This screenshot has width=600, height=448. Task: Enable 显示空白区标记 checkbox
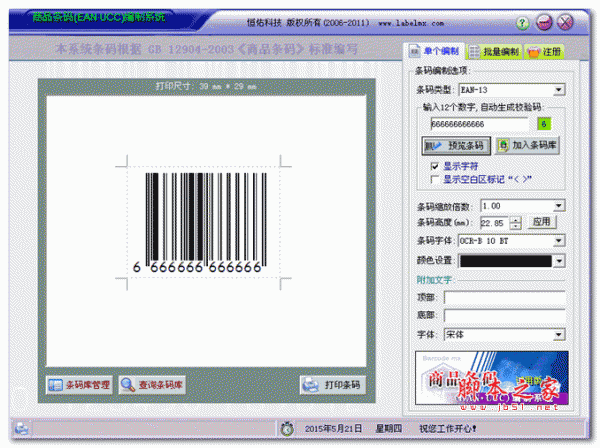tap(434, 179)
